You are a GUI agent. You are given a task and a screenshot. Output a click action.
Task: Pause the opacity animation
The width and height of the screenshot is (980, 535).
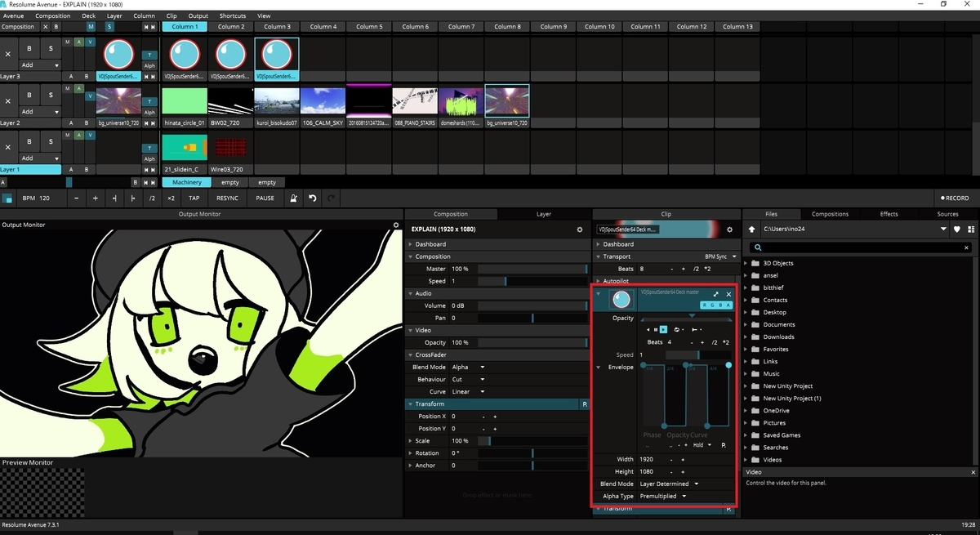pos(656,329)
